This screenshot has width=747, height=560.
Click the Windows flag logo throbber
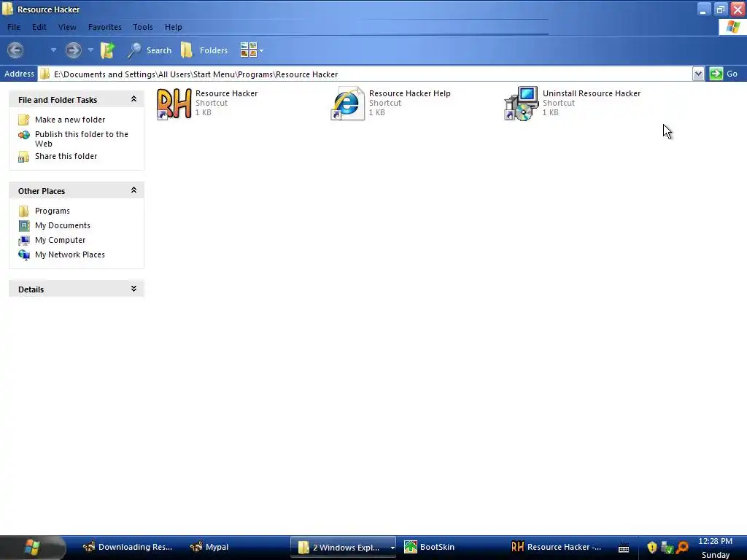coord(732,27)
